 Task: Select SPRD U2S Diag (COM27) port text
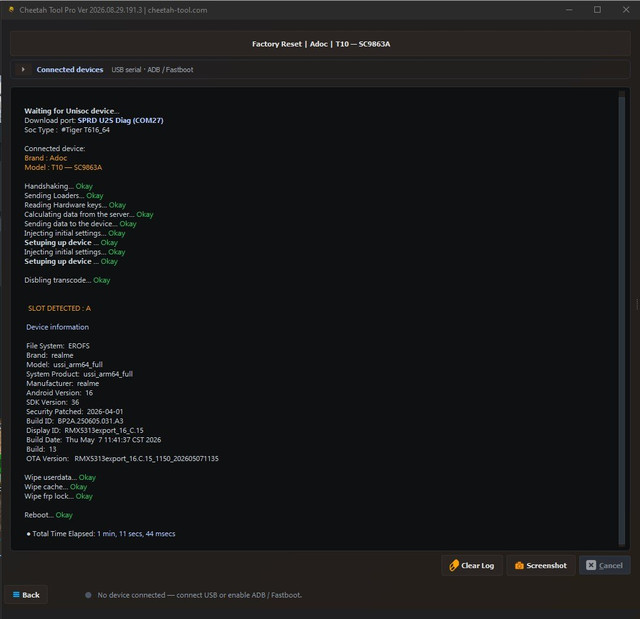tap(120, 120)
